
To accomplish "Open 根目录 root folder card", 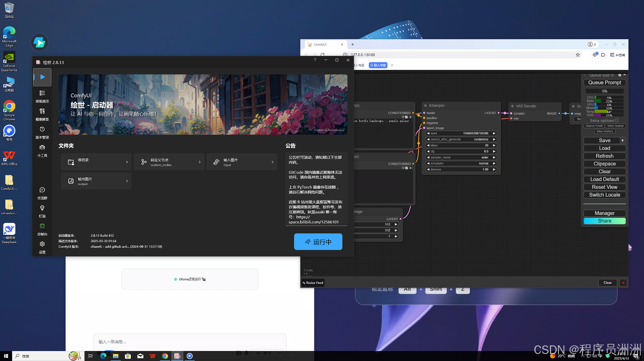I will pyautogui.click(x=96, y=162).
